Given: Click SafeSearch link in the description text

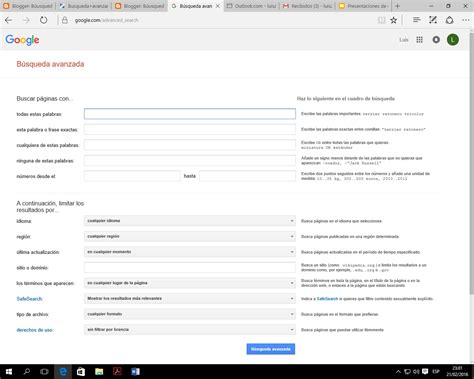Looking at the screenshot, I should tap(327, 299).
